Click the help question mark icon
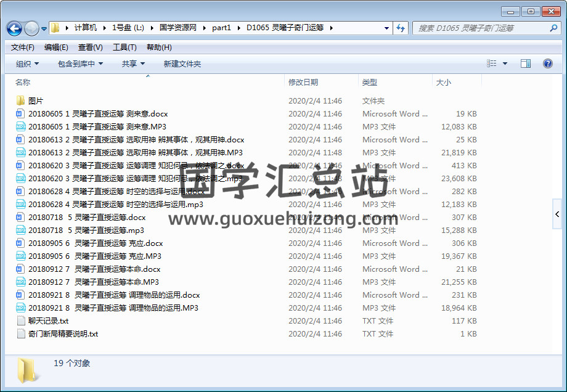 coord(547,63)
